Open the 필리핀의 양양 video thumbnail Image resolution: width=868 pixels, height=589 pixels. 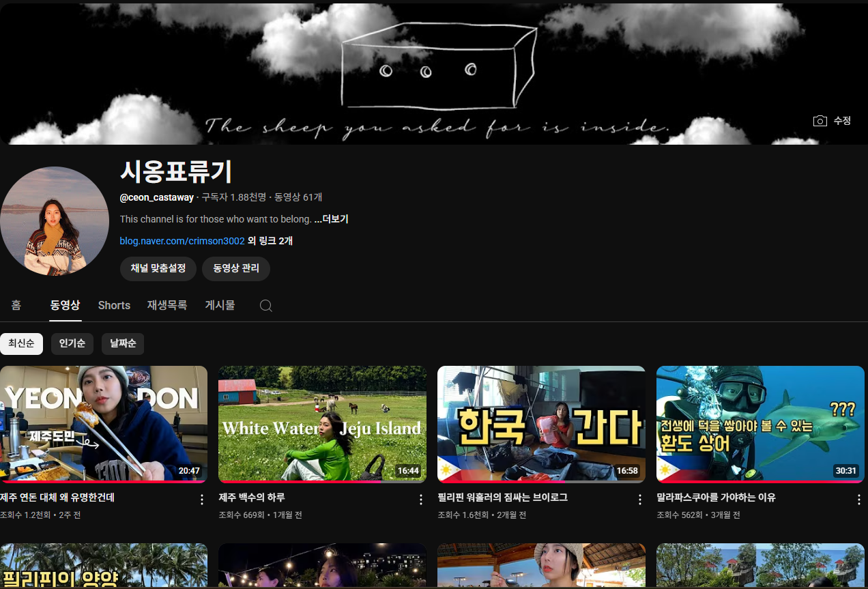[x=104, y=566]
